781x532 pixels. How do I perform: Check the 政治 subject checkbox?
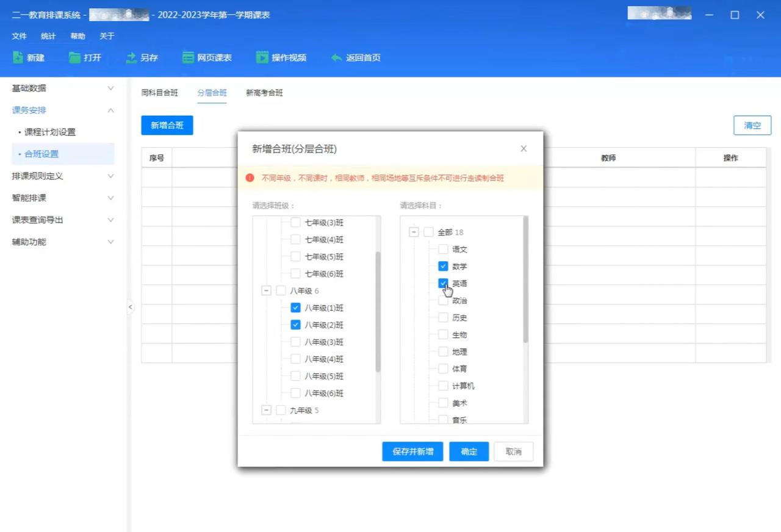pos(443,301)
